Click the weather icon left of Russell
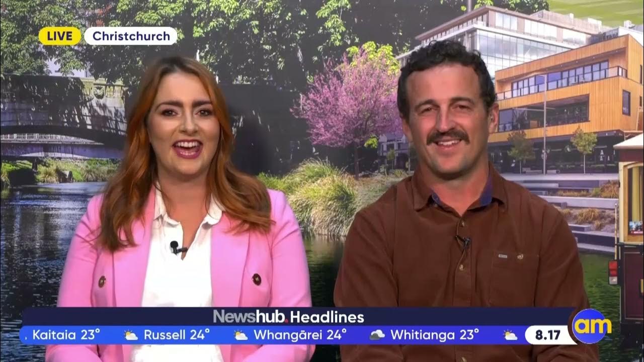The width and height of the screenshot is (644, 362). pos(131,335)
